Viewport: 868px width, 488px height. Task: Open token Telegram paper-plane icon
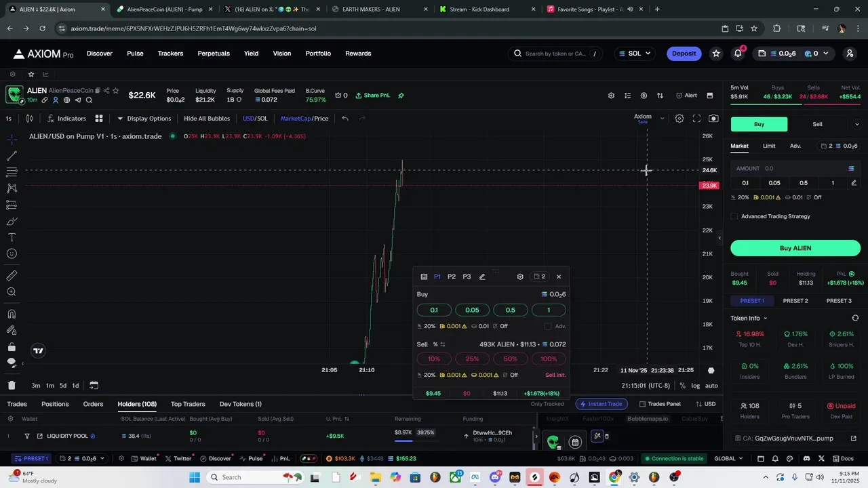(x=77, y=100)
